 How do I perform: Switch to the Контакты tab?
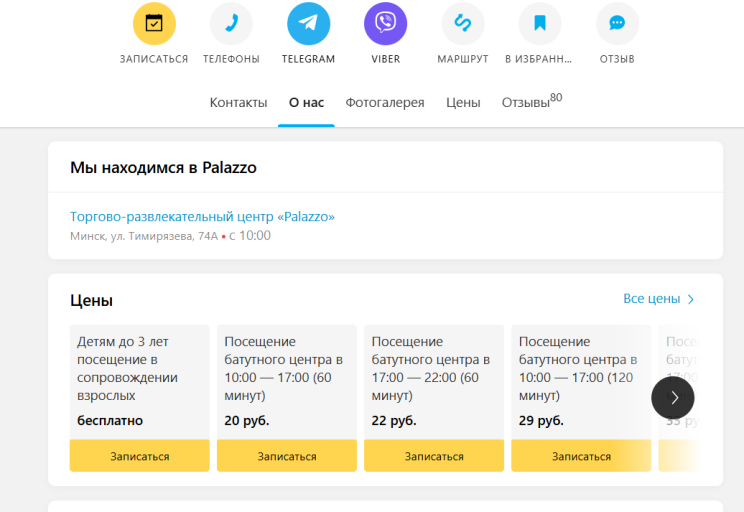click(238, 102)
